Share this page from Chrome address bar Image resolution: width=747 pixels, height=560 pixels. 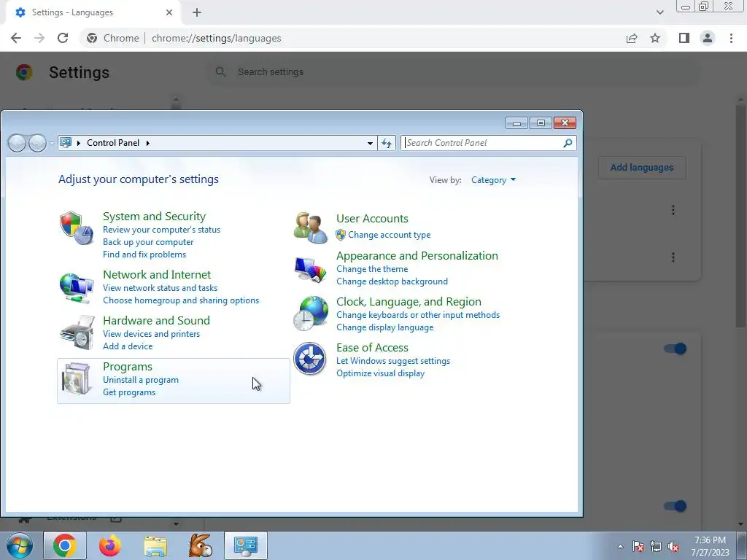click(x=632, y=38)
